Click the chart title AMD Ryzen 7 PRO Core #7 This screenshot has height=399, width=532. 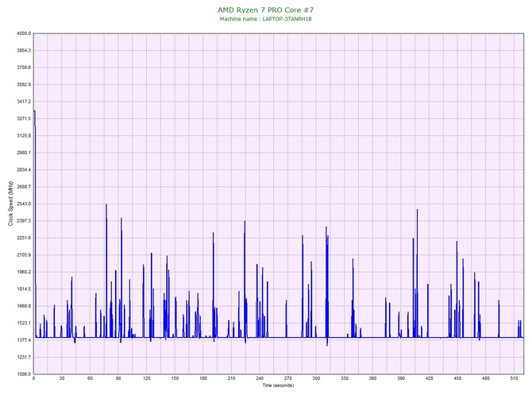[266, 10]
